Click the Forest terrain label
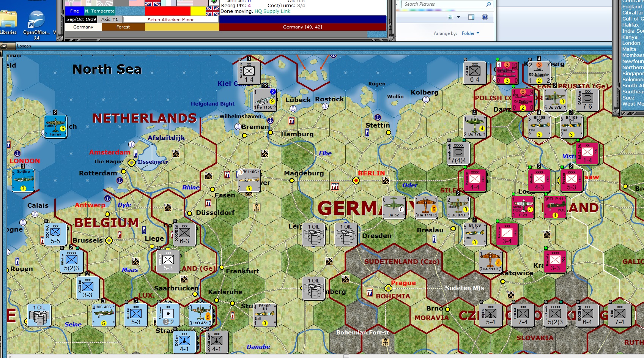The width and height of the screenshot is (644, 358). 123,27
